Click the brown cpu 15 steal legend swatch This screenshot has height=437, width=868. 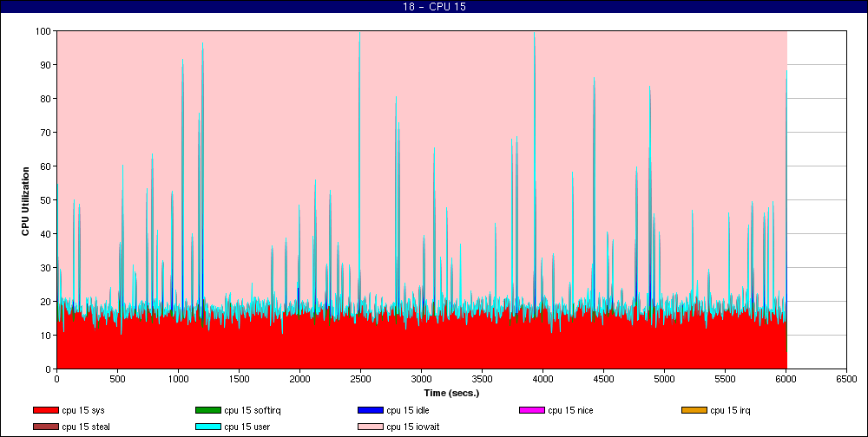(45, 427)
